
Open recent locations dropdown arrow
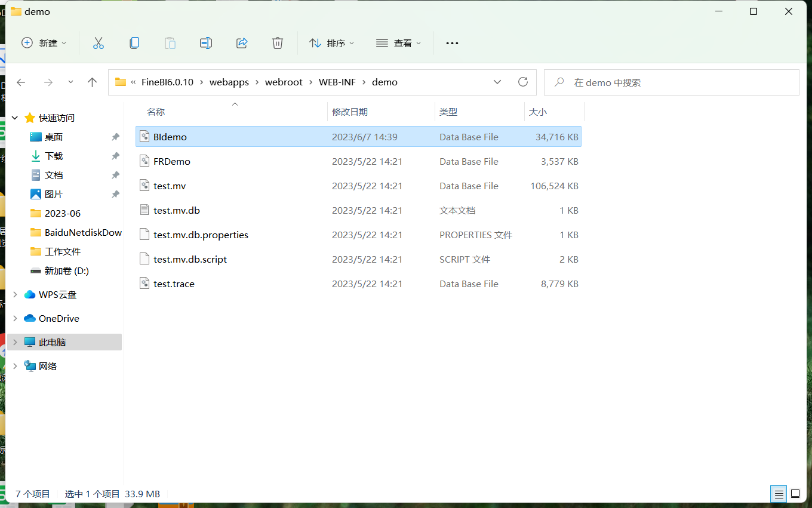pyautogui.click(x=70, y=82)
